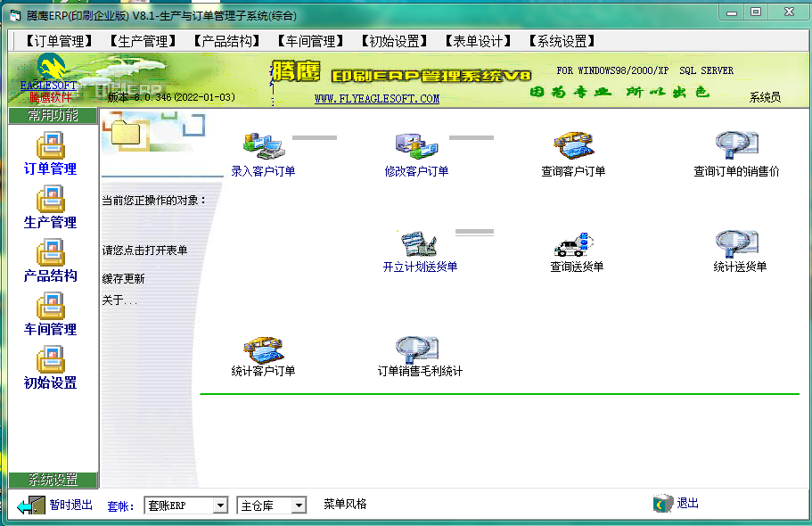Select 初始设置 sidebar icon

[x=50, y=359]
